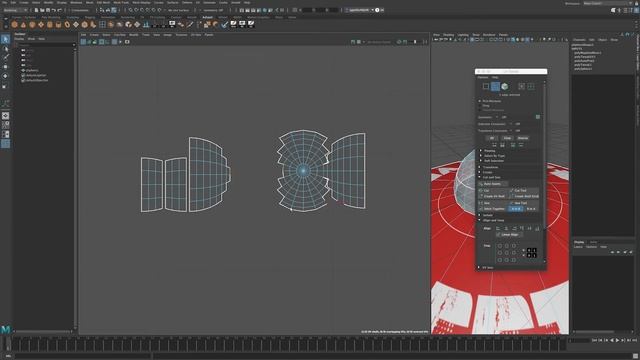The height and width of the screenshot is (360, 640).
Task: Expand the Select By Type section
Action: tap(480, 156)
